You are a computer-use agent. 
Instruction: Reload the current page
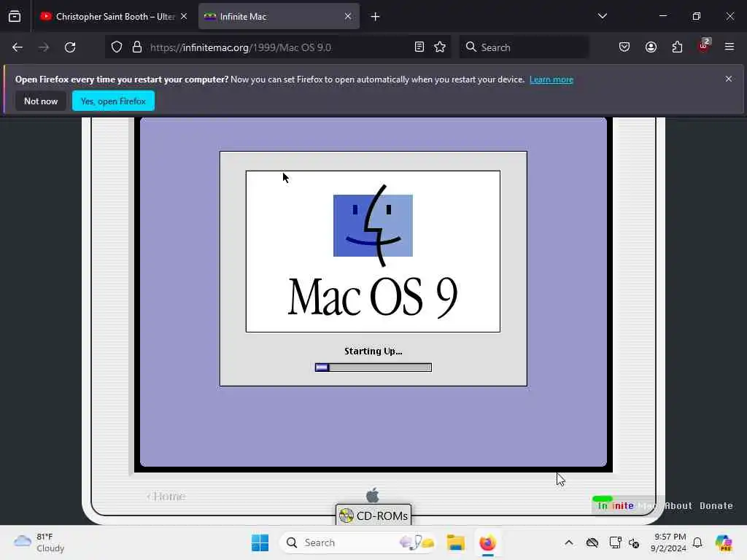pyautogui.click(x=70, y=47)
